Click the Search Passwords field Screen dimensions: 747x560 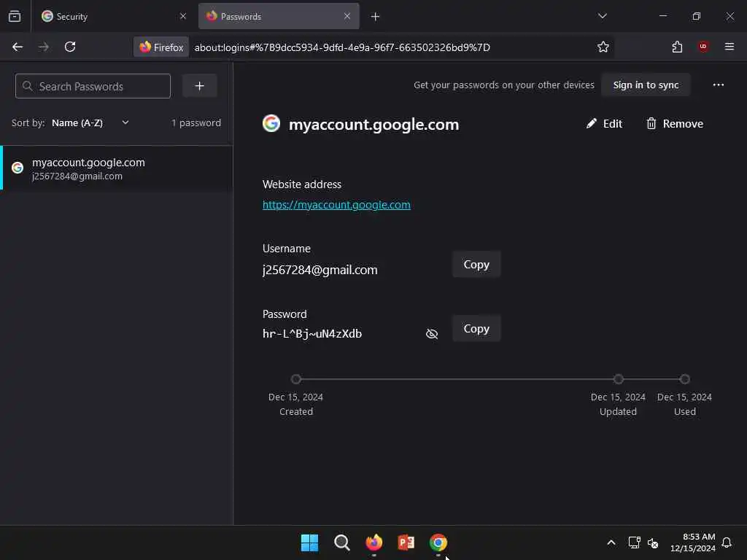tap(93, 86)
